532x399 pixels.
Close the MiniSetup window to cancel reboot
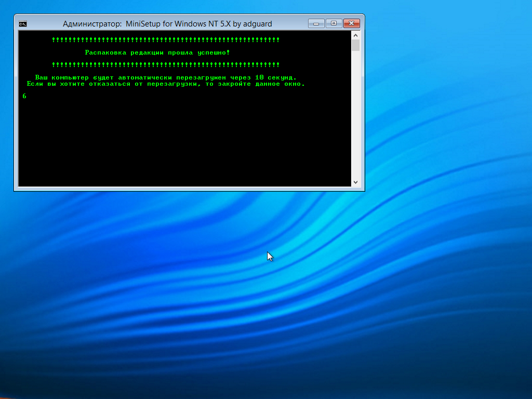[x=352, y=23]
